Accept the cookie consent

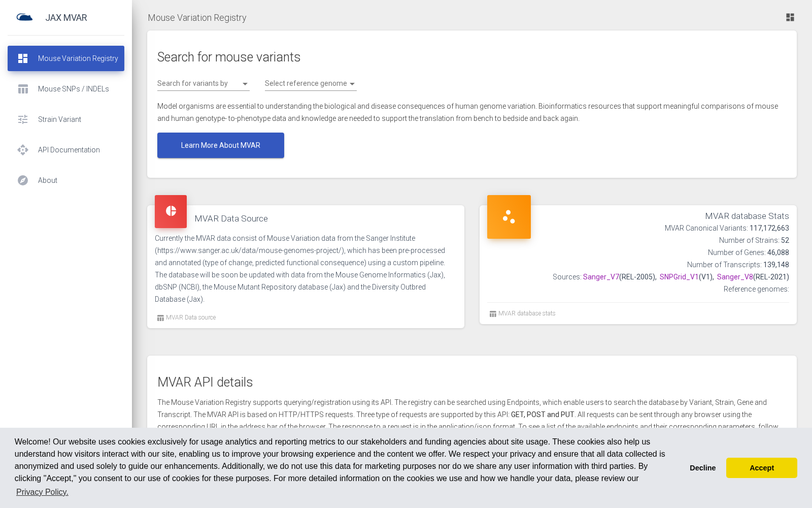pos(761,468)
